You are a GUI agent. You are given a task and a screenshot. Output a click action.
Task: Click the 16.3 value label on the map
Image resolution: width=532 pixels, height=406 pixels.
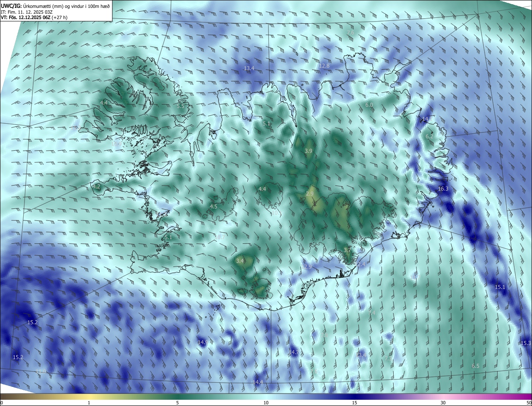click(443, 189)
